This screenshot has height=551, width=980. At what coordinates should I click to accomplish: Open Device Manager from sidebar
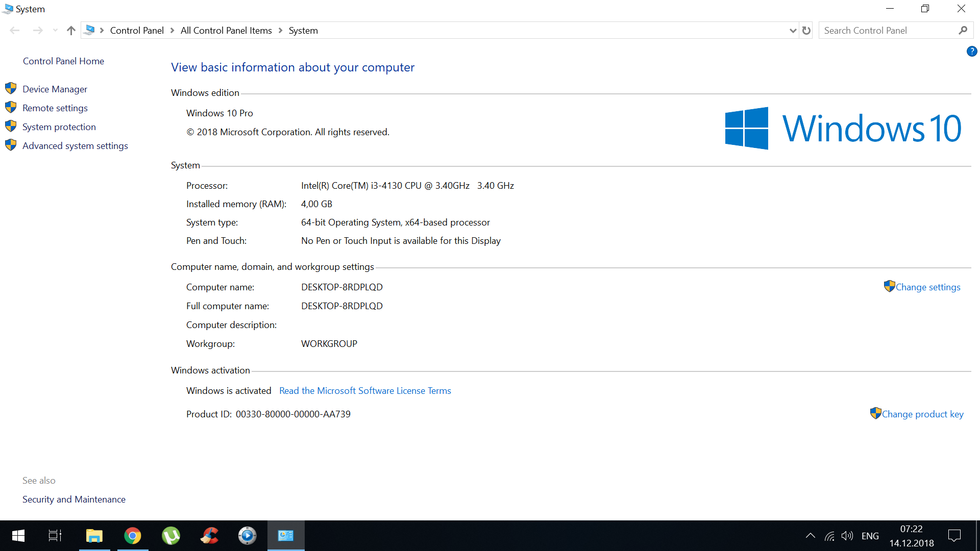click(55, 88)
